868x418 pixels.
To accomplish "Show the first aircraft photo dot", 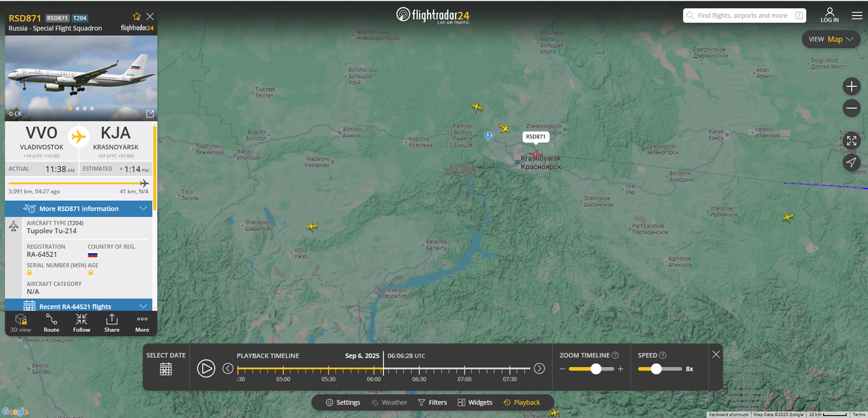I will pos(69,109).
